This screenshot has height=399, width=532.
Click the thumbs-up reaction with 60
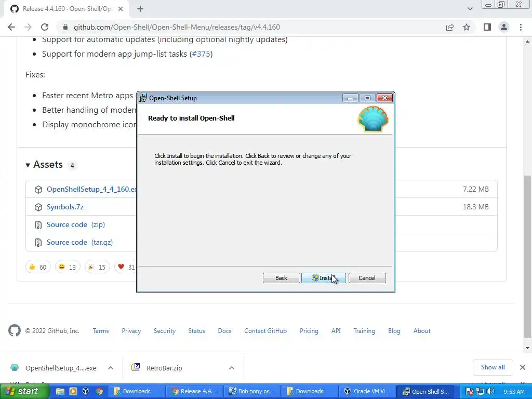[x=38, y=267]
